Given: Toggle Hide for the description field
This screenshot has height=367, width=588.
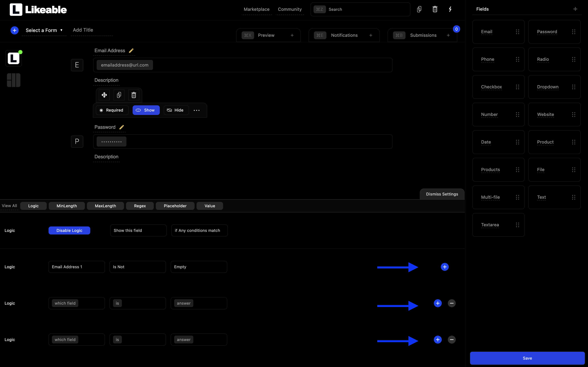Looking at the screenshot, I should pyautogui.click(x=175, y=110).
